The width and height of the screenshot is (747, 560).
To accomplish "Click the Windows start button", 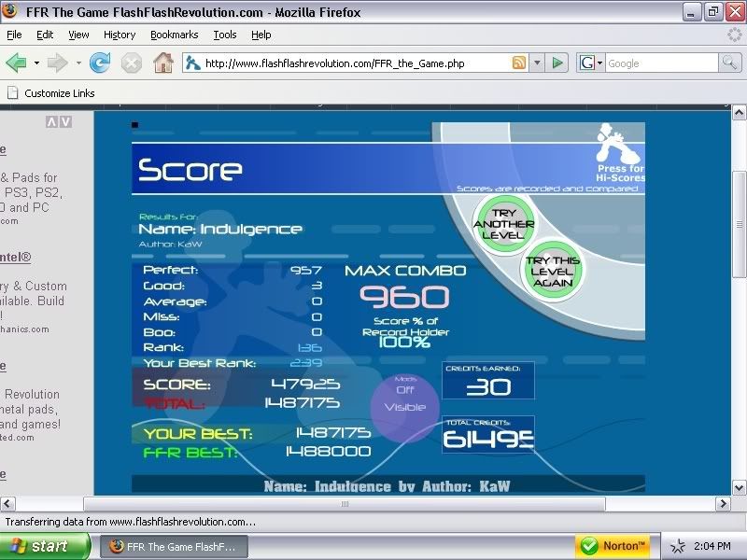I will coord(45,546).
